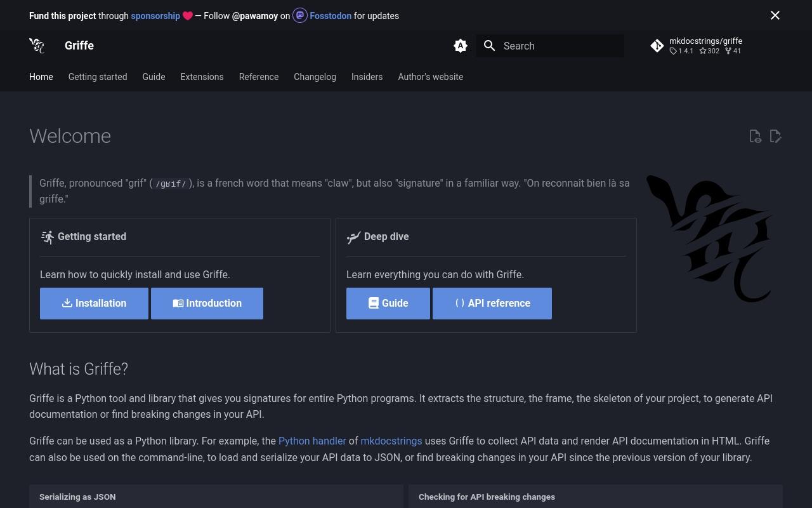Follow the mkdocstrings link in text
Image resolution: width=812 pixels, height=508 pixels.
(391, 441)
